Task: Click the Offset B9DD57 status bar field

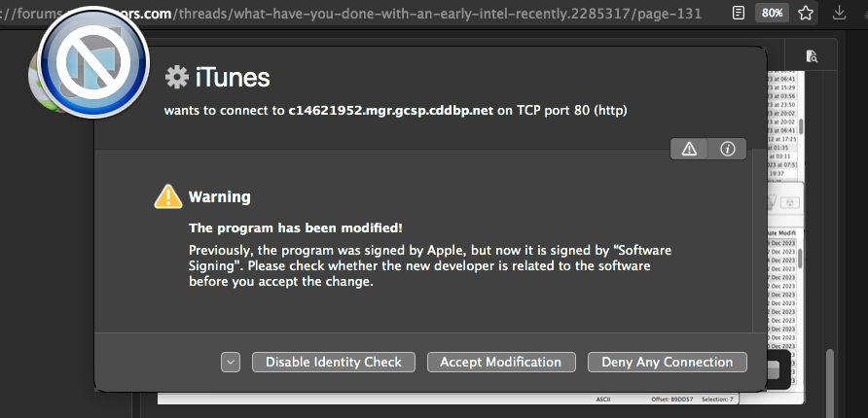Action: 674,400
